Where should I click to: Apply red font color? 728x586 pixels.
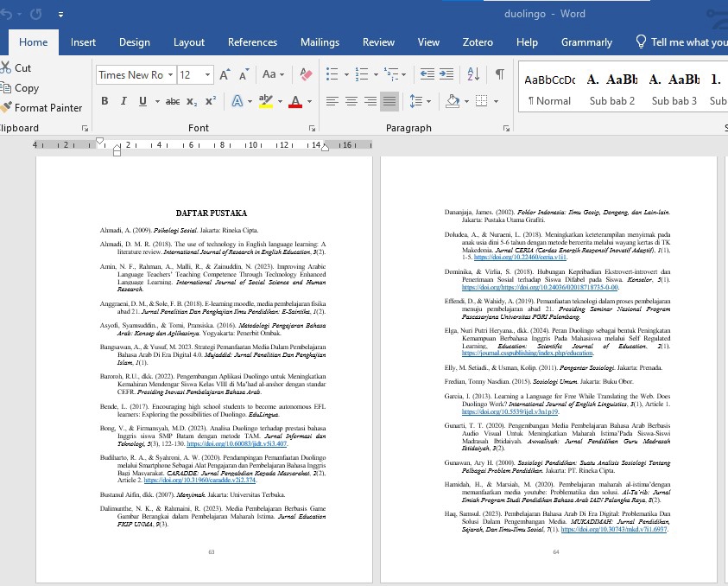(295, 101)
